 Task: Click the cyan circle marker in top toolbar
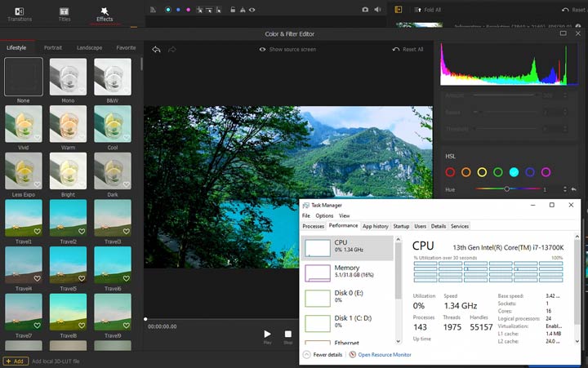(x=168, y=10)
